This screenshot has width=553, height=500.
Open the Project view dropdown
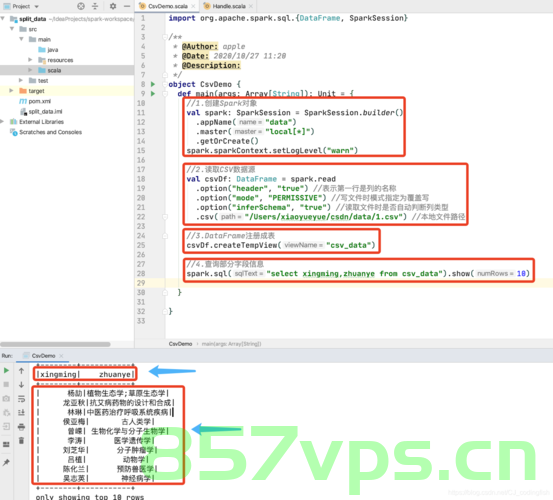(37, 6)
